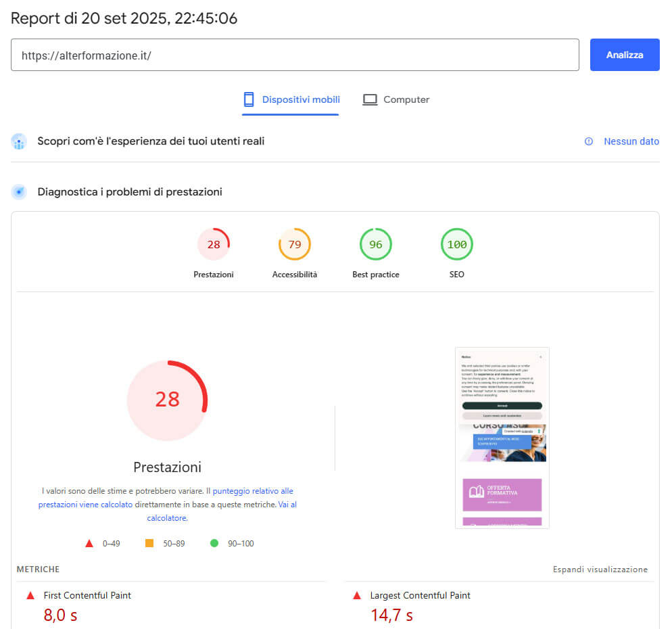Click the info icon next to Nessun dato
The width and height of the screenshot is (672, 629).
tap(587, 141)
